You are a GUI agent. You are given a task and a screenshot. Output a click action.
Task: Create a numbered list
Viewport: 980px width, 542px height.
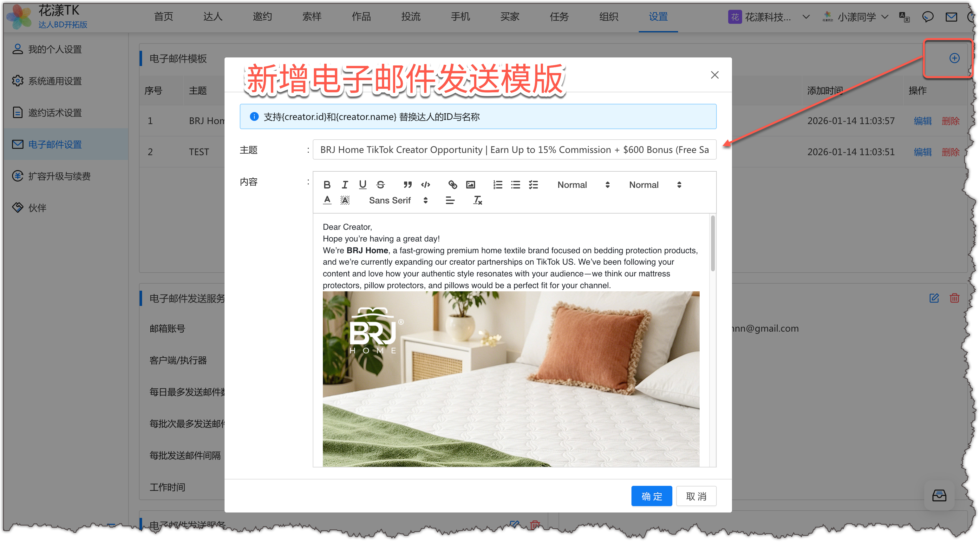point(498,185)
